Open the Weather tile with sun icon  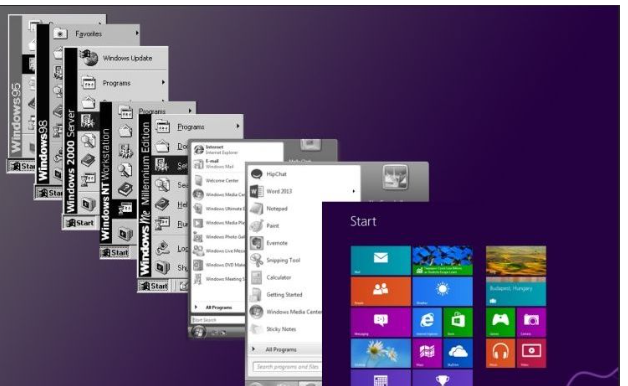coord(442,291)
